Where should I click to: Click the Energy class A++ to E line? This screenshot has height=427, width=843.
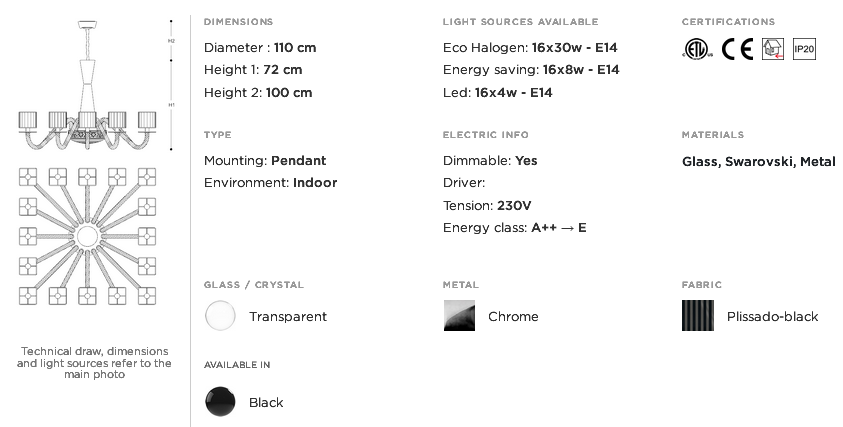tap(515, 228)
